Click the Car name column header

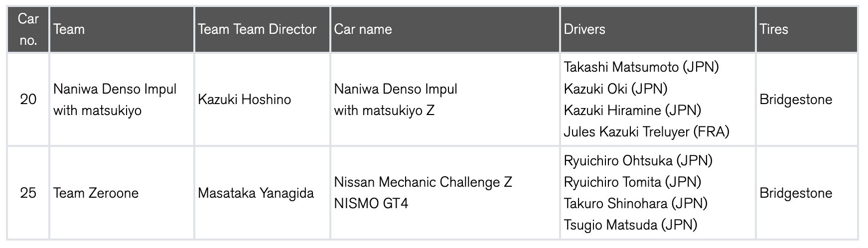coord(363,29)
